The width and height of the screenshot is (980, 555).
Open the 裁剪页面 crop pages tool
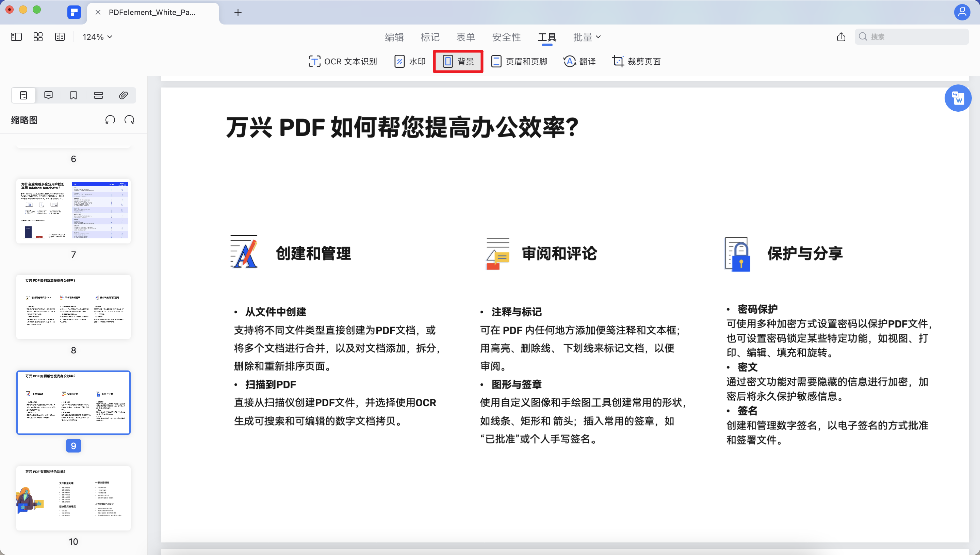pos(636,61)
